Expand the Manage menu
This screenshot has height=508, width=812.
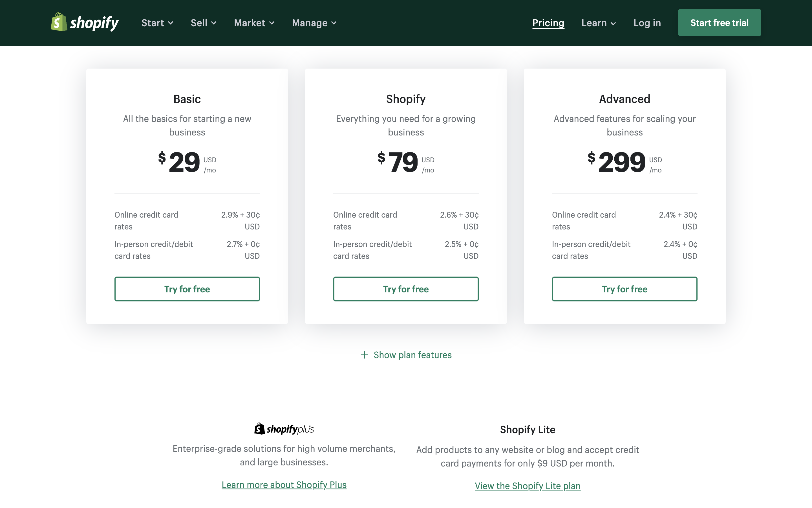314,23
